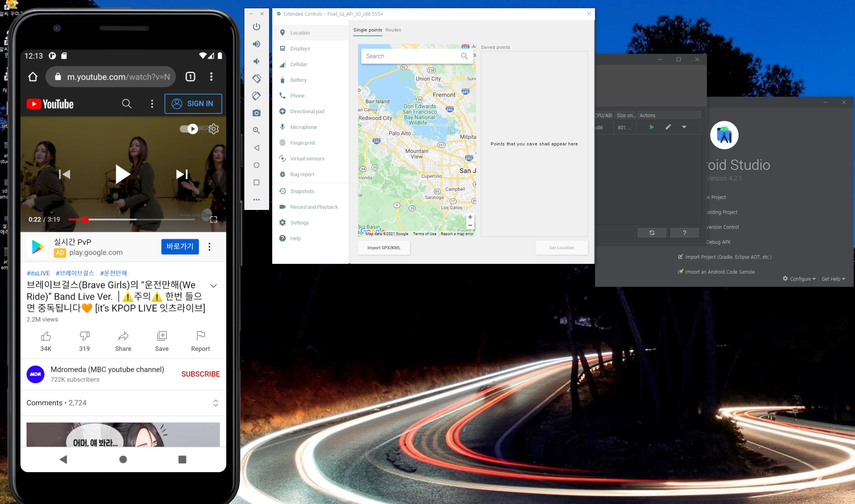Switch to the Routes tab
Viewport: 855px width, 504px height.
coord(393,30)
